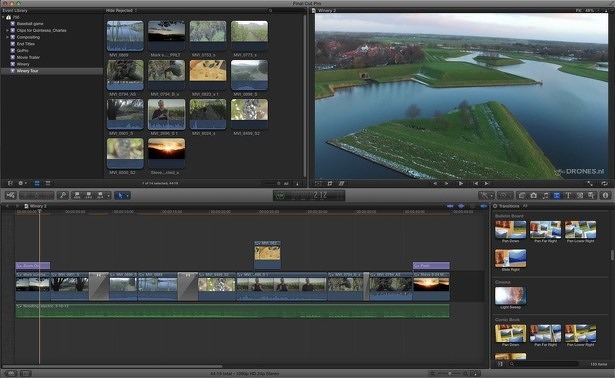Switch Event Browser to filmstrip view

coord(37,183)
